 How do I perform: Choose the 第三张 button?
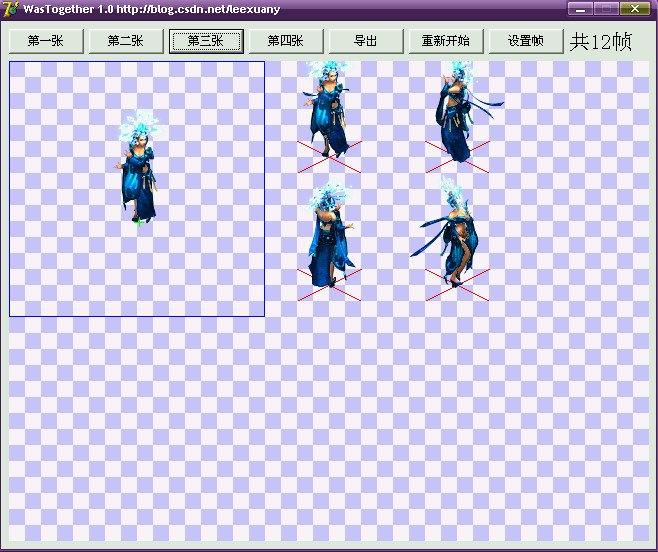point(206,41)
